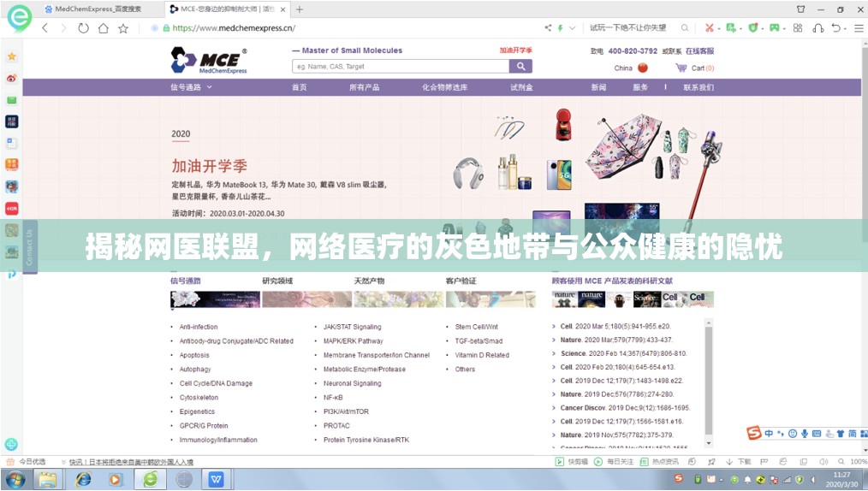Click the green plus circle at the sidebar bottom
This screenshot has height=491, width=868.
[x=11, y=444]
